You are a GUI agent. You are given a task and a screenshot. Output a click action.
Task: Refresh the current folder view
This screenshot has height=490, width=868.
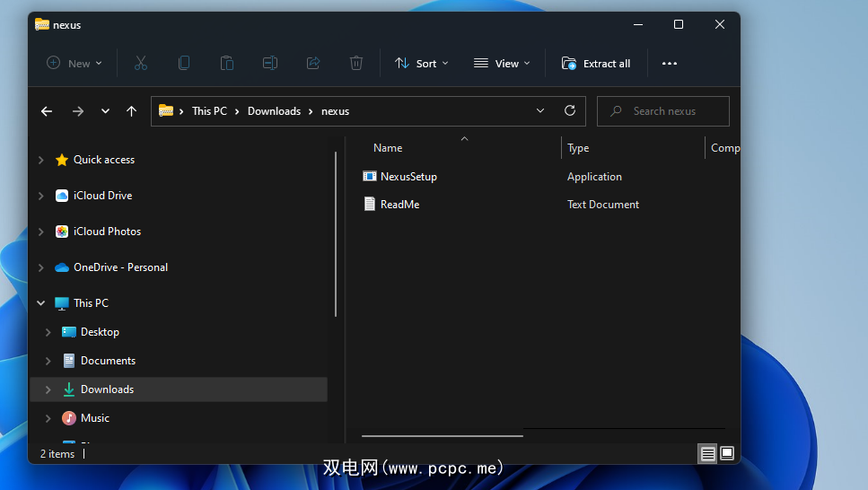click(569, 111)
